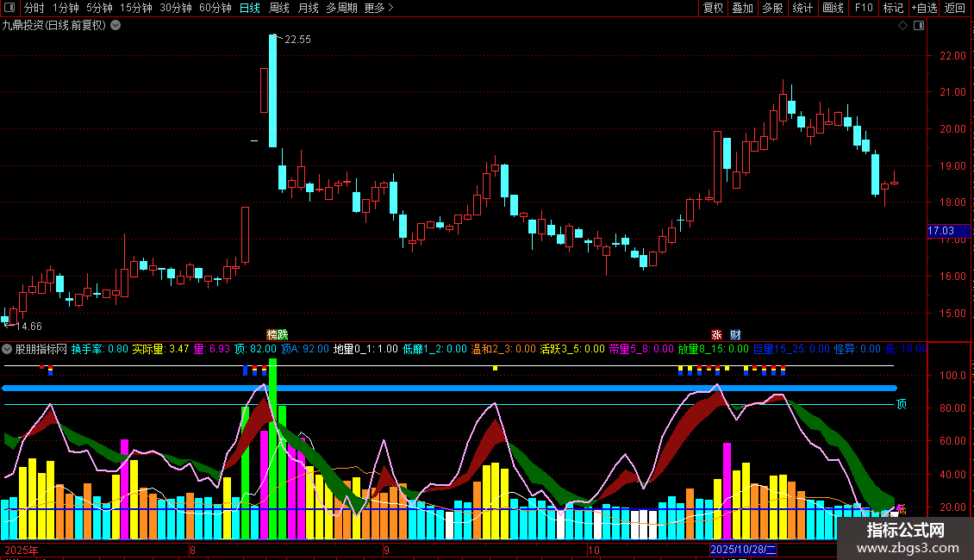Click the 标记 mark button
Viewport: 974px width, 560px height.
[x=893, y=8]
